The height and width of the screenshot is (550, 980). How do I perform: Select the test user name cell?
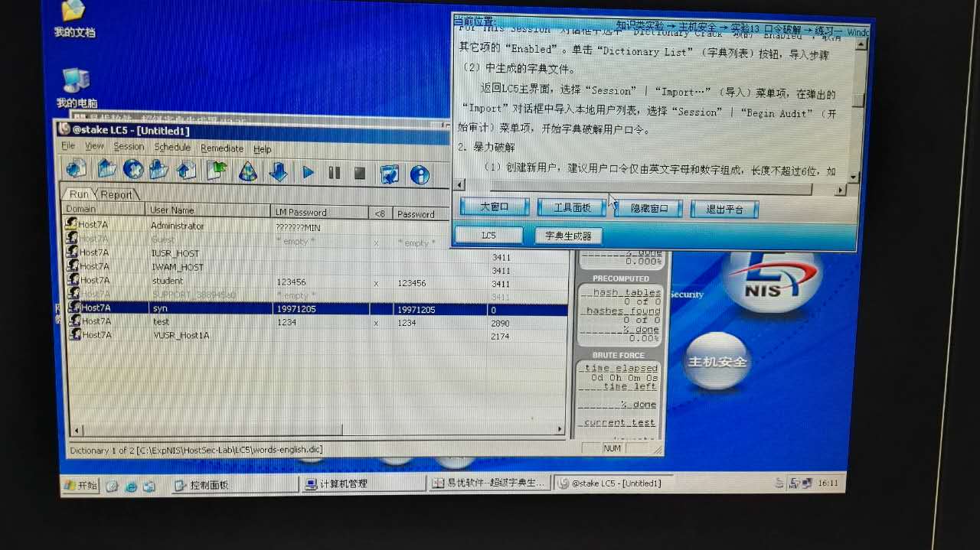click(x=161, y=322)
